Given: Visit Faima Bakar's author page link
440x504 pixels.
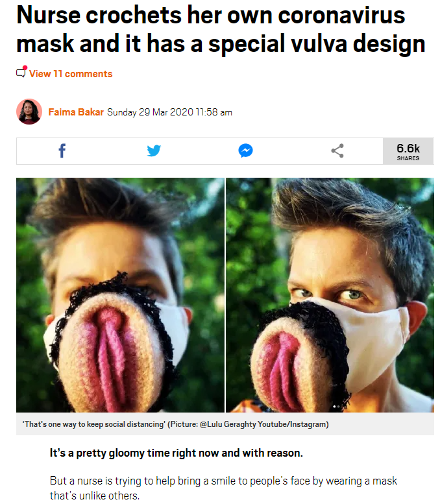Looking at the screenshot, I should pyautogui.click(x=76, y=112).
